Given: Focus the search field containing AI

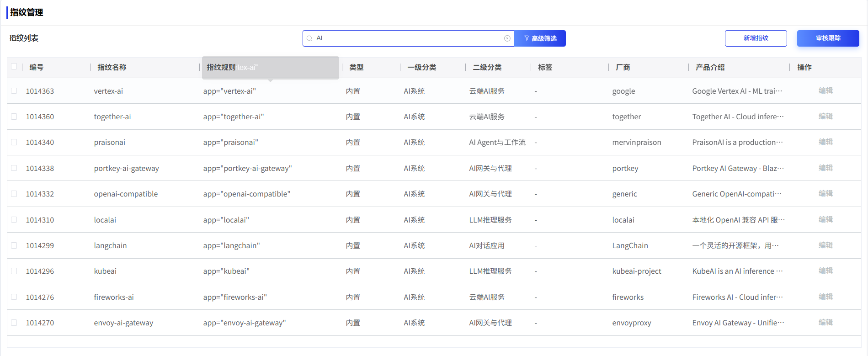Looking at the screenshot, I should click(x=409, y=38).
